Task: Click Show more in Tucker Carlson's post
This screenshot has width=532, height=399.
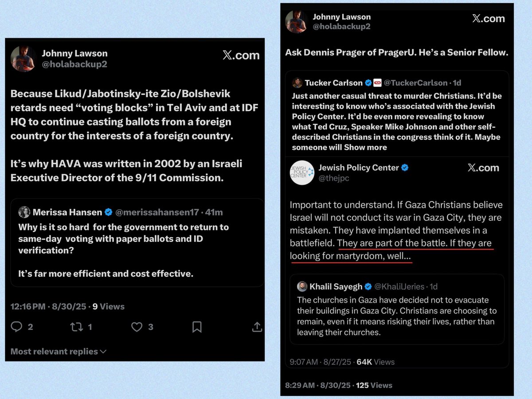Action: pyautogui.click(x=366, y=147)
